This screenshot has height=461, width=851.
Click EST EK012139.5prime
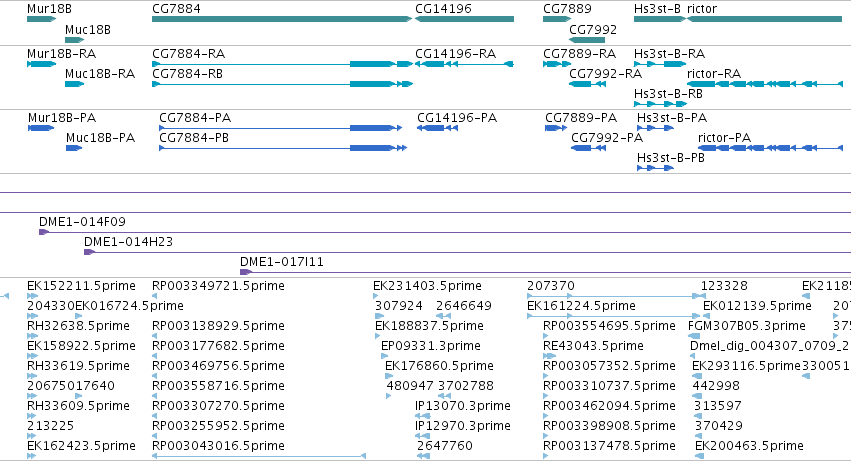[x=757, y=306]
